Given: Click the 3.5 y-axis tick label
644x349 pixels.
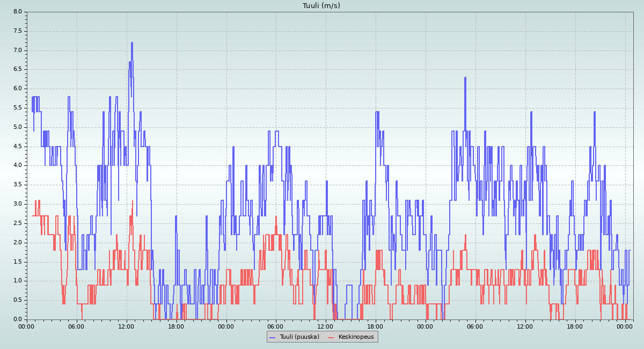Looking at the screenshot, I should point(18,185).
